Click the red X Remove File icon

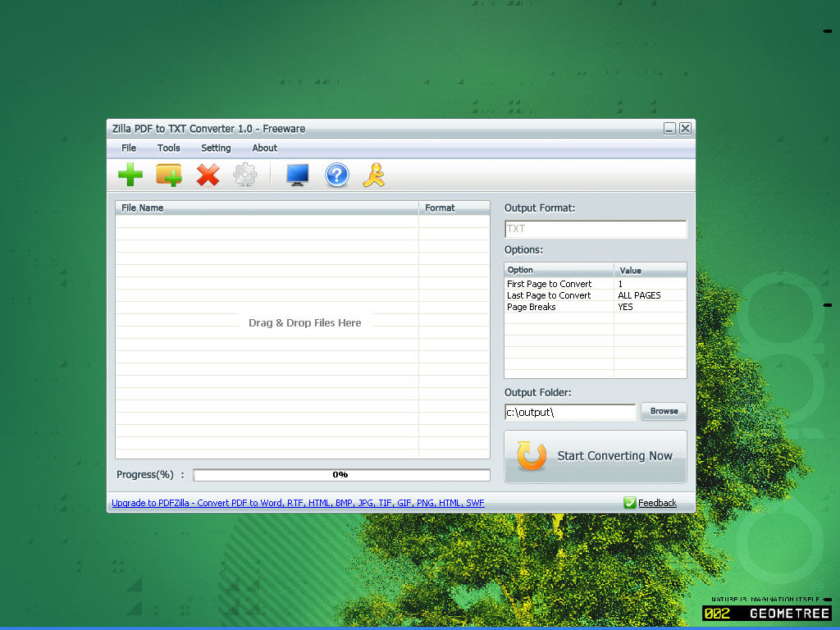[x=208, y=175]
